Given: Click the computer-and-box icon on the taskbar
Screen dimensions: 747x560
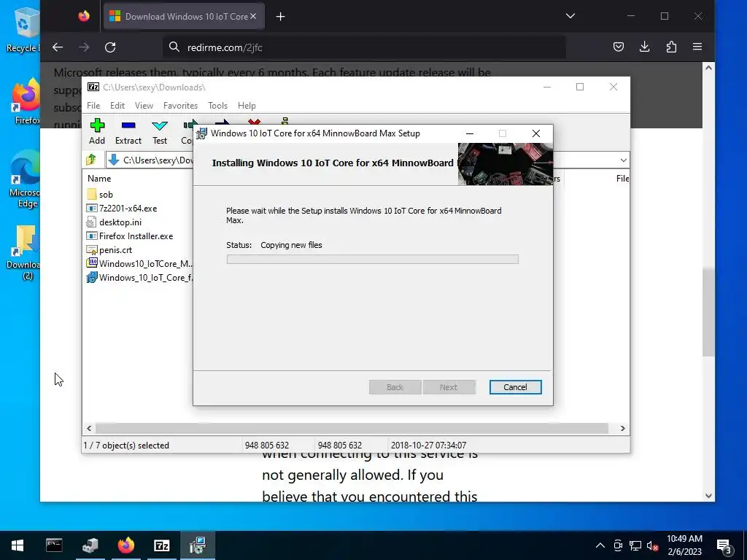Looking at the screenshot, I should [90, 545].
